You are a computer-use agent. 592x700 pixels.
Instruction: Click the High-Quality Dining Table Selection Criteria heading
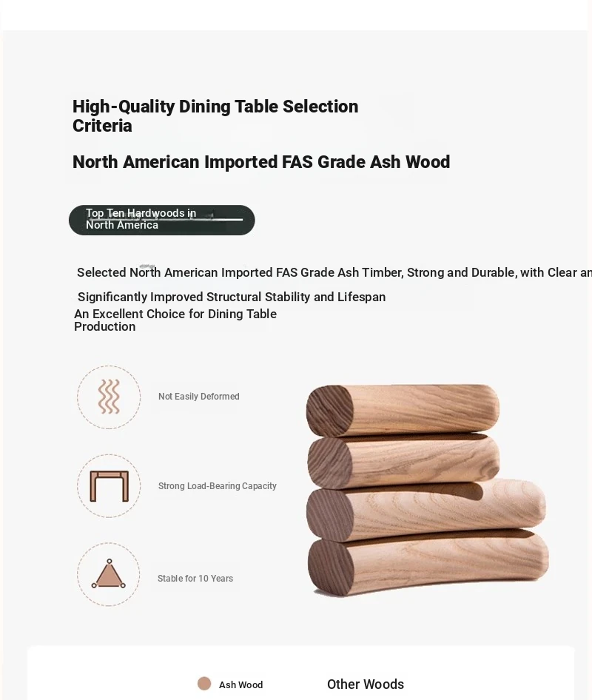tap(215, 116)
